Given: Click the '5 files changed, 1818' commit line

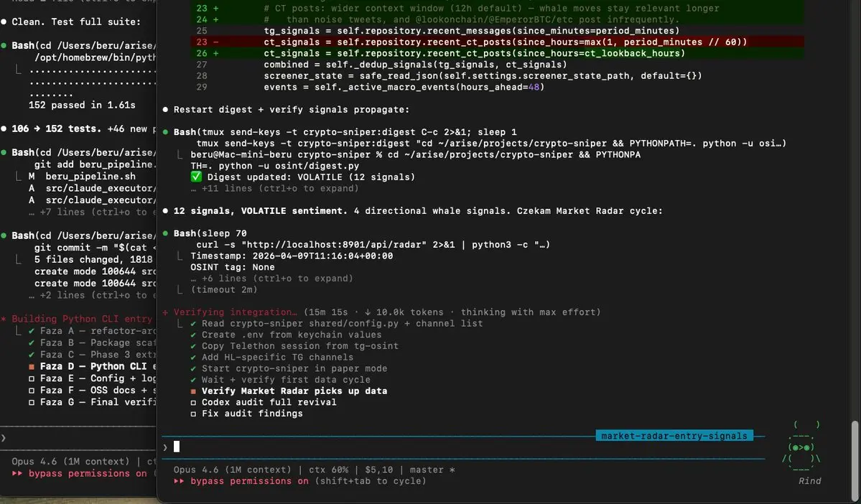Looking at the screenshot, I should coord(93,260).
